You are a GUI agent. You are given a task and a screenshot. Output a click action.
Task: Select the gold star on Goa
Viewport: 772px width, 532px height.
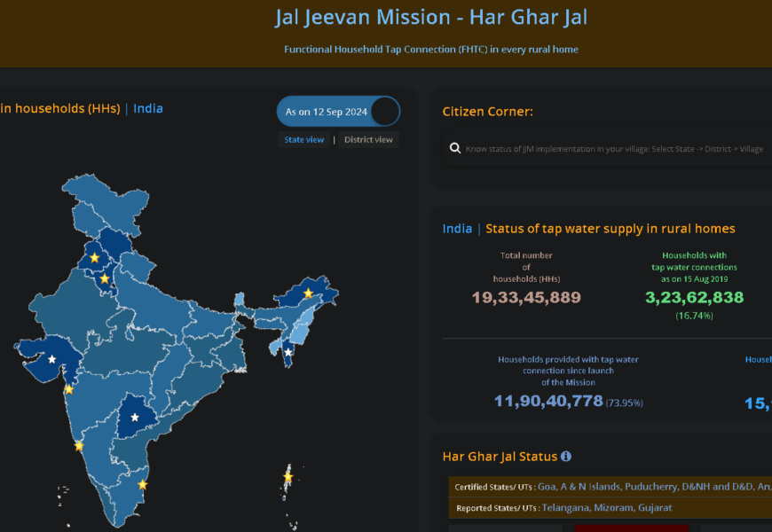79,446
